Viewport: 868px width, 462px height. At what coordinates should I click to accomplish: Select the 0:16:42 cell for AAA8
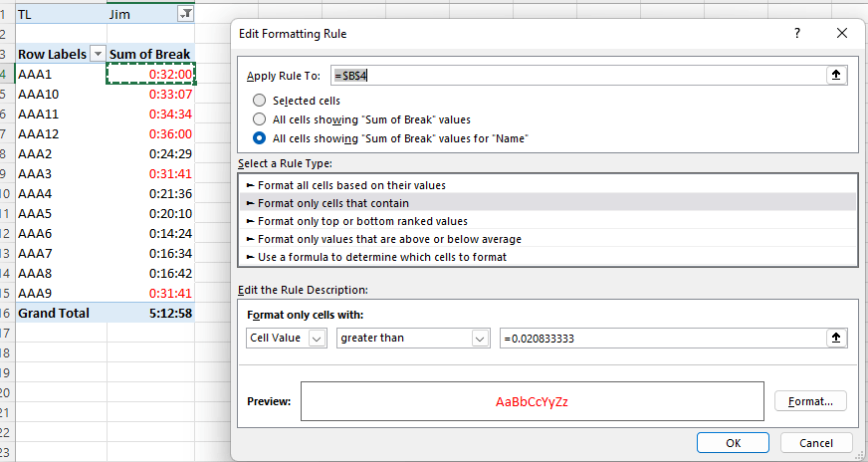click(150, 274)
